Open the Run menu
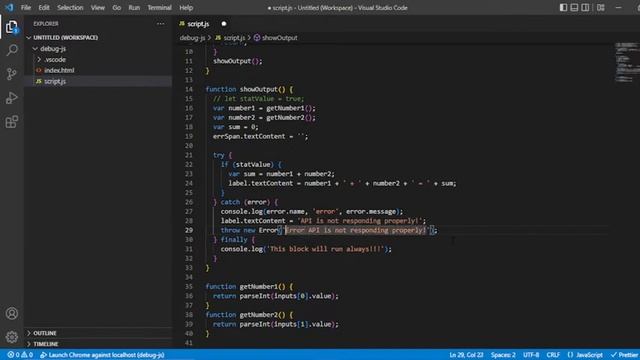 134,7
